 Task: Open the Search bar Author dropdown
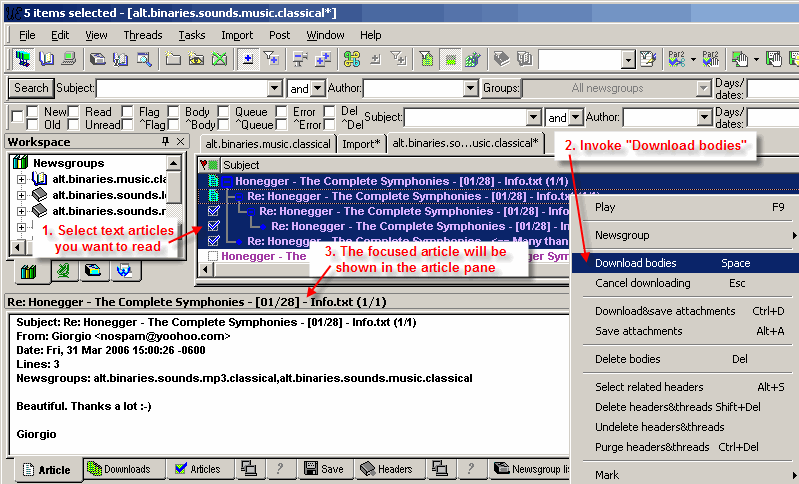click(x=470, y=88)
